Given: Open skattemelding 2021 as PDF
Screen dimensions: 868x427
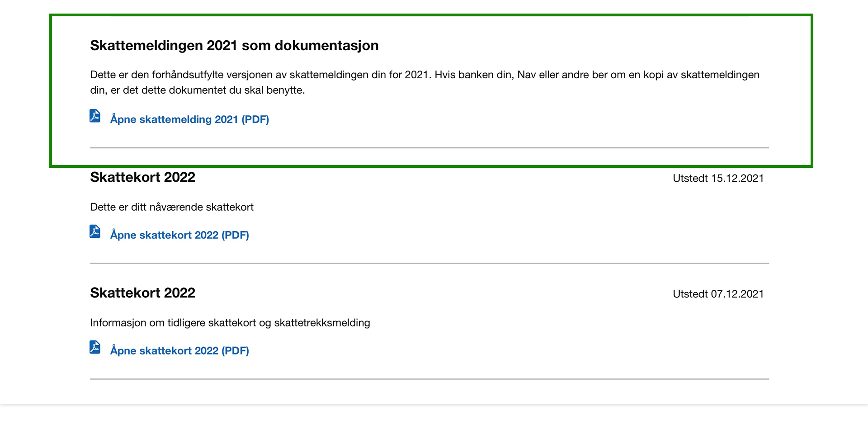Looking at the screenshot, I should point(189,119).
